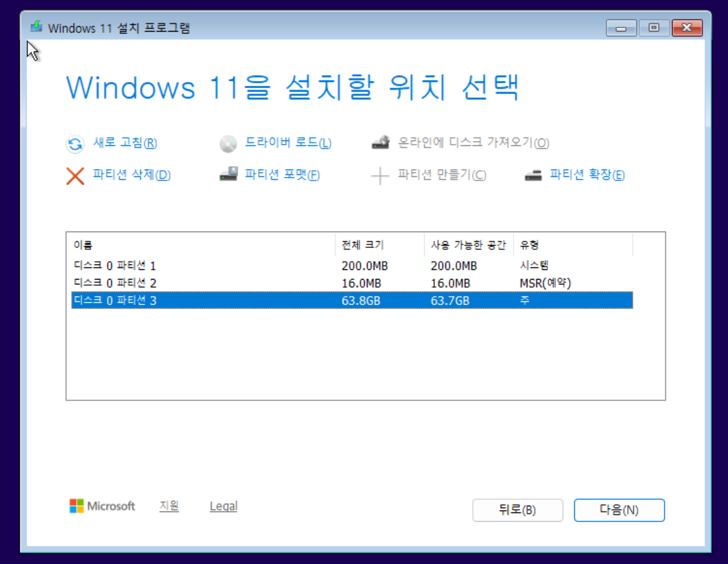Viewport: 728px width, 564px height.
Task: Open the Legal link
Action: [223, 506]
